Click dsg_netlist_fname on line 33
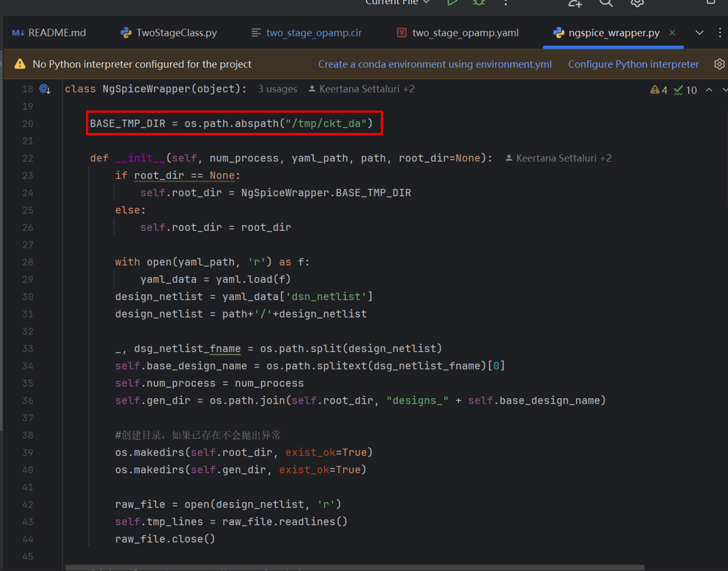The width and height of the screenshot is (728, 571). (x=188, y=348)
